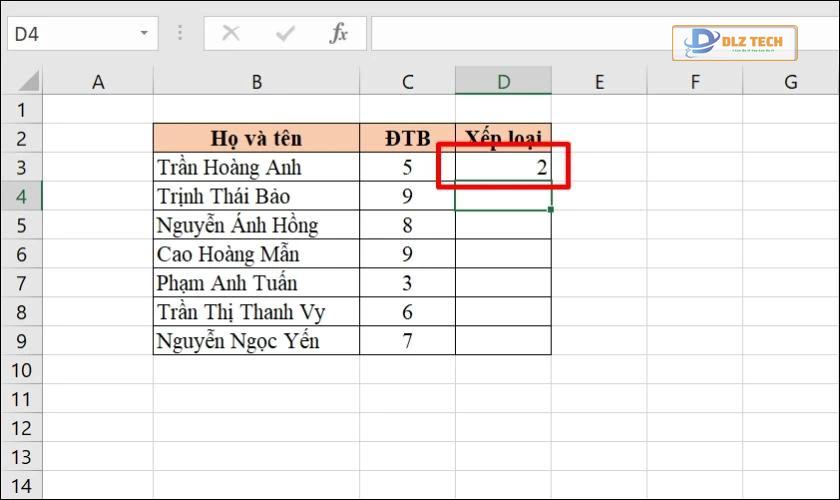
Task: Click ĐTB score 9 for Trịnh Thái Bảo
Action: 408,196
